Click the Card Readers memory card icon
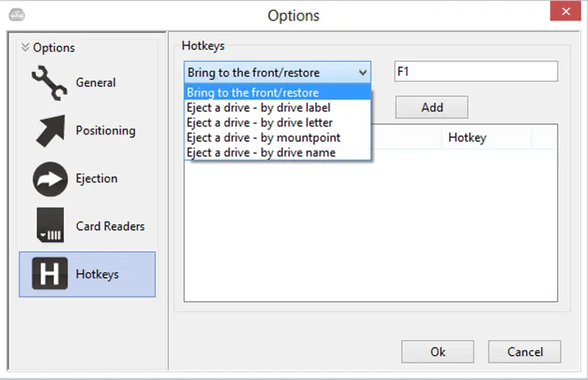588x380 pixels. (x=50, y=226)
